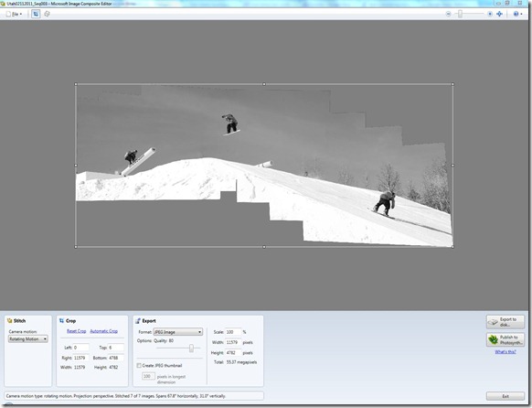Viewport: 532px width, 408px height.
Task: Click the export Height pixels field
Action: [233, 353]
